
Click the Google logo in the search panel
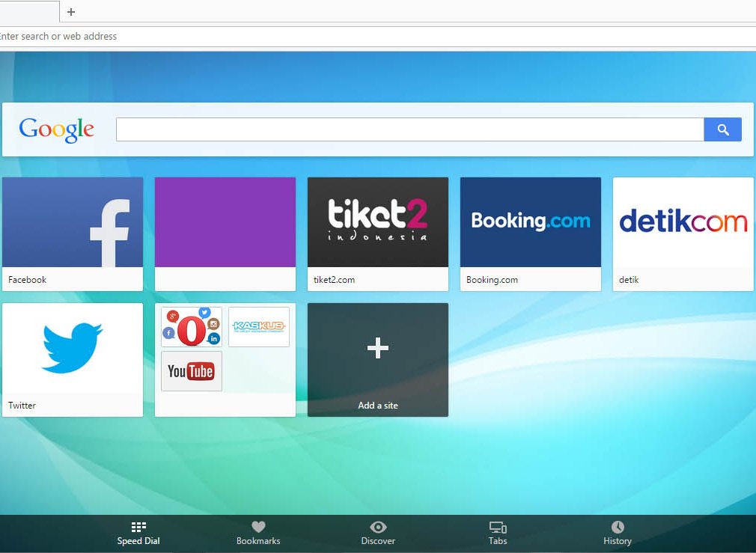pyautogui.click(x=56, y=129)
